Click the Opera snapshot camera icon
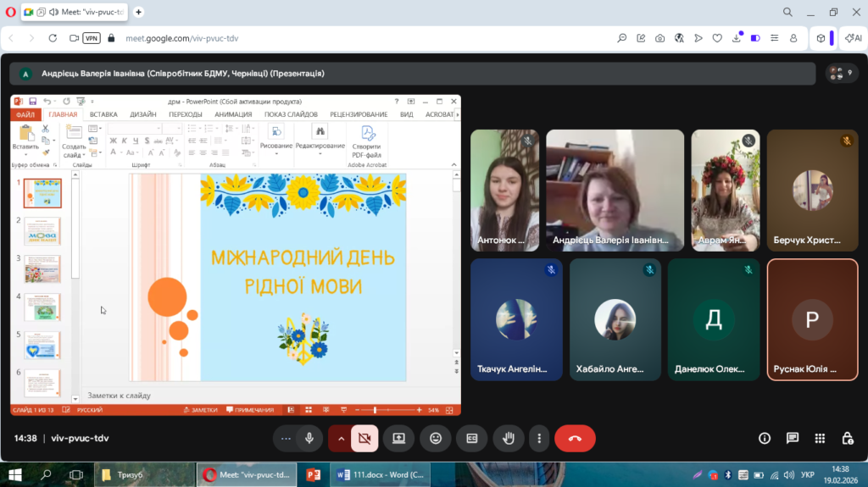Viewport: 868px width, 487px height. [660, 38]
